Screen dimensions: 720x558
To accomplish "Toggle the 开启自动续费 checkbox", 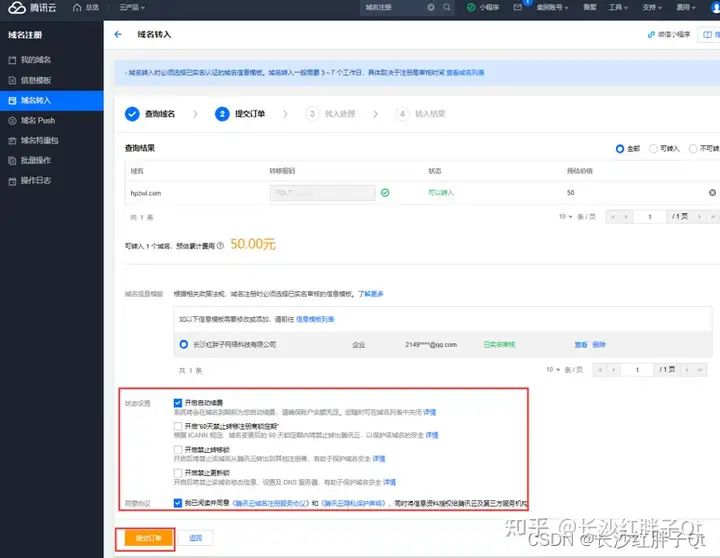I will click(178, 403).
